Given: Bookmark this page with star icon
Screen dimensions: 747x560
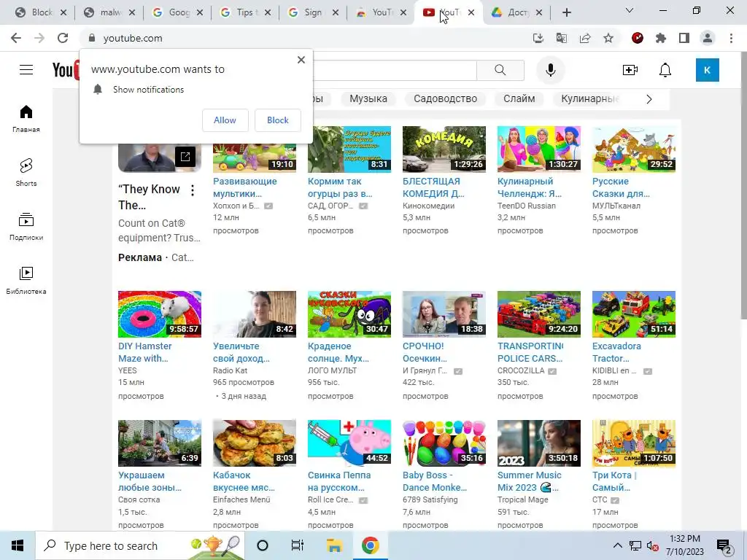Looking at the screenshot, I should 608,38.
